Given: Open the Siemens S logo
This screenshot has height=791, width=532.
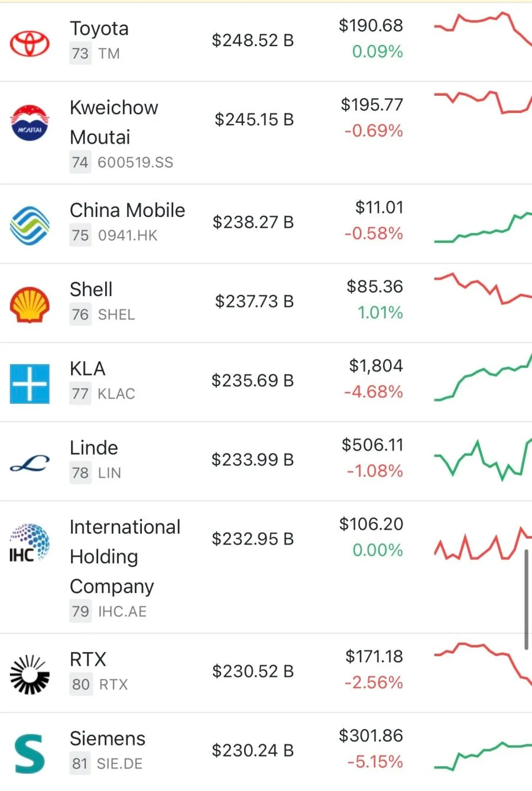Looking at the screenshot, I should (x=30, y=754).
